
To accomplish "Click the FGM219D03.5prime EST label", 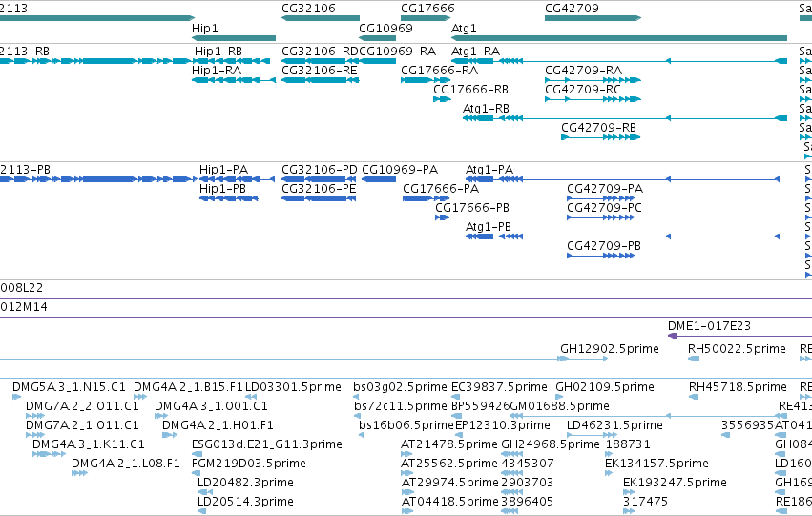I will coord(249,464).
